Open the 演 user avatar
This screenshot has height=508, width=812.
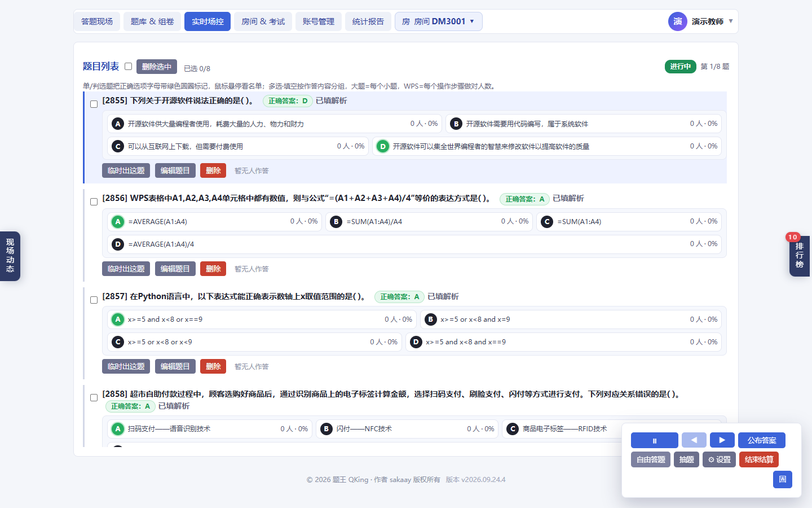678,21
